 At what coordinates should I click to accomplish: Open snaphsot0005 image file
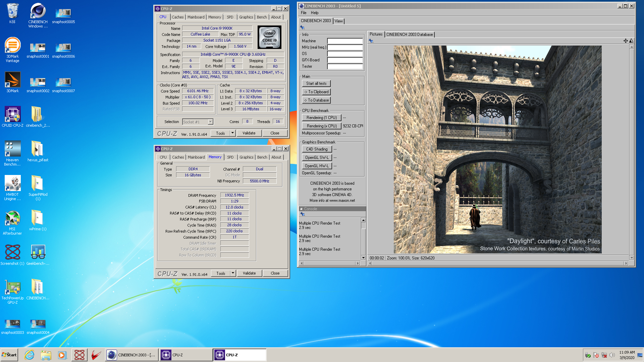click(x=63, y=15)
